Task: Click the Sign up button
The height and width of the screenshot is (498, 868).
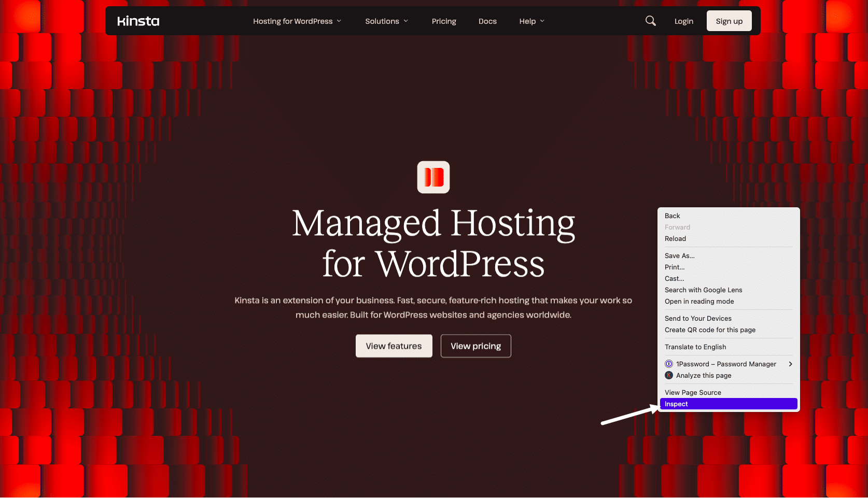Action: (x=729, y=21)
